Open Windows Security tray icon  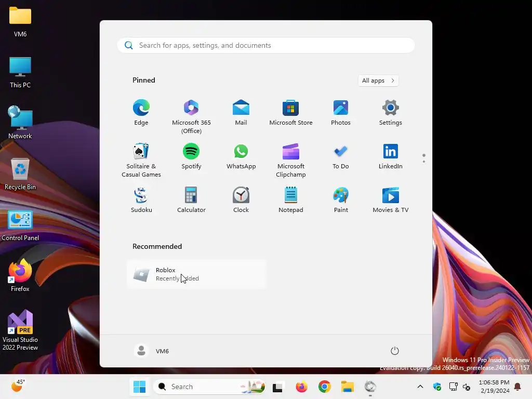click(437, 387)
